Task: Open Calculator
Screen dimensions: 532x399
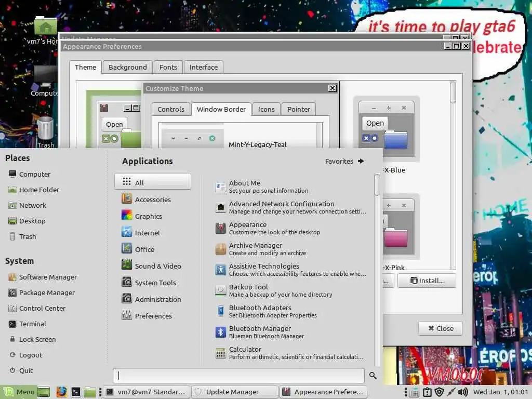Action: pyautogui.click(x=290, y=353)
